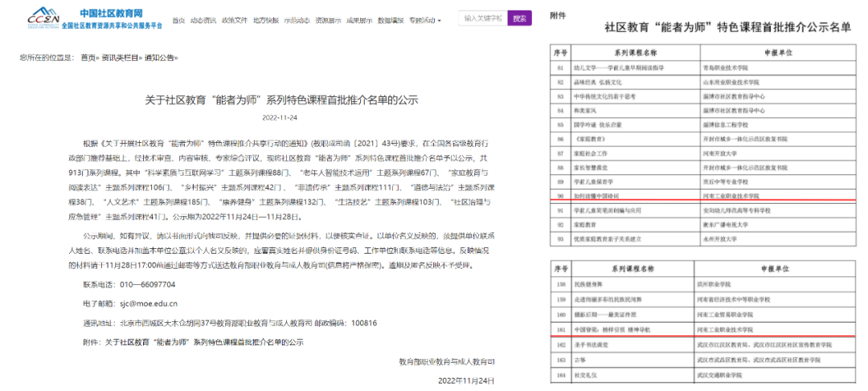
Task: Open the 资源展示 navigation item
Action: point(328,20)
